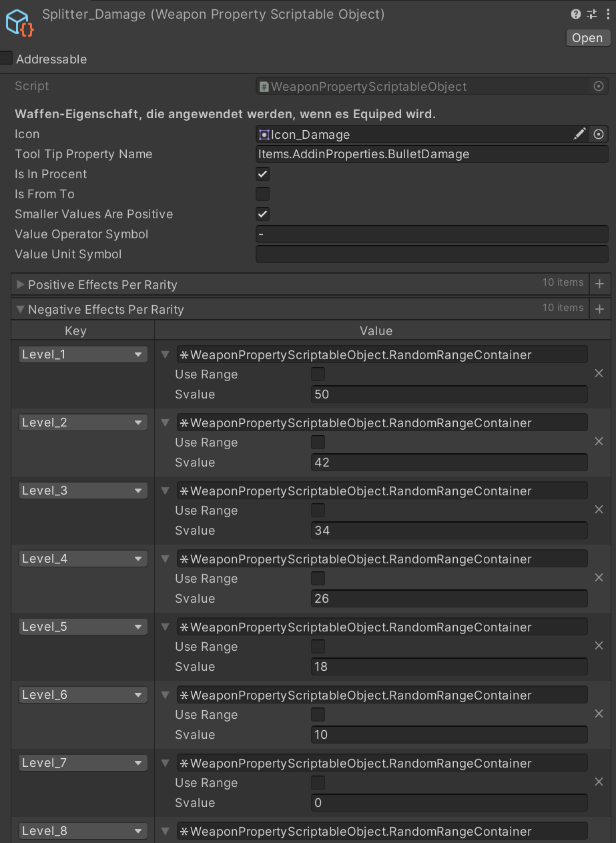Collapse Negative Effects Per Rarity list
616x843 pixels.
point(20,310)
